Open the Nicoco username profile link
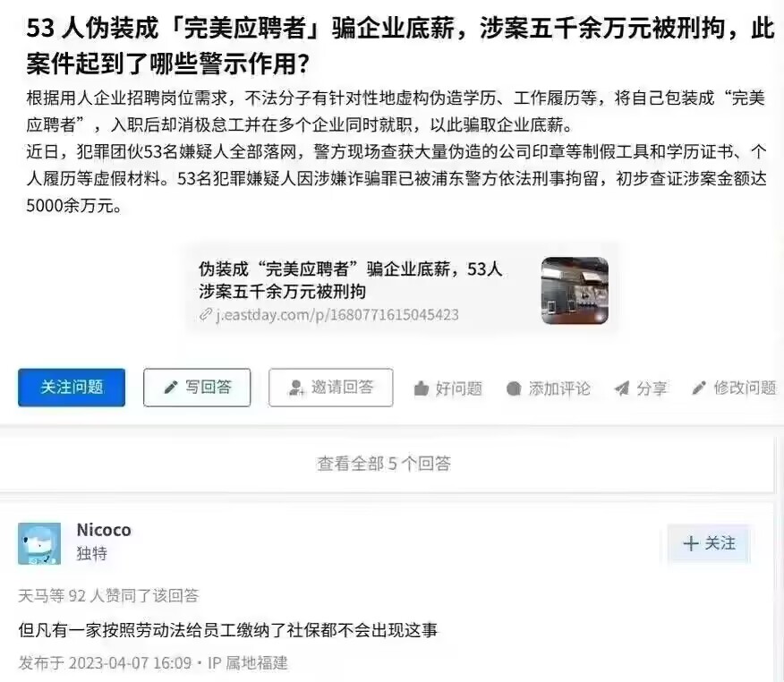This screenshot has height=682, width=784. pyautogui.click(x=104, y=530)
